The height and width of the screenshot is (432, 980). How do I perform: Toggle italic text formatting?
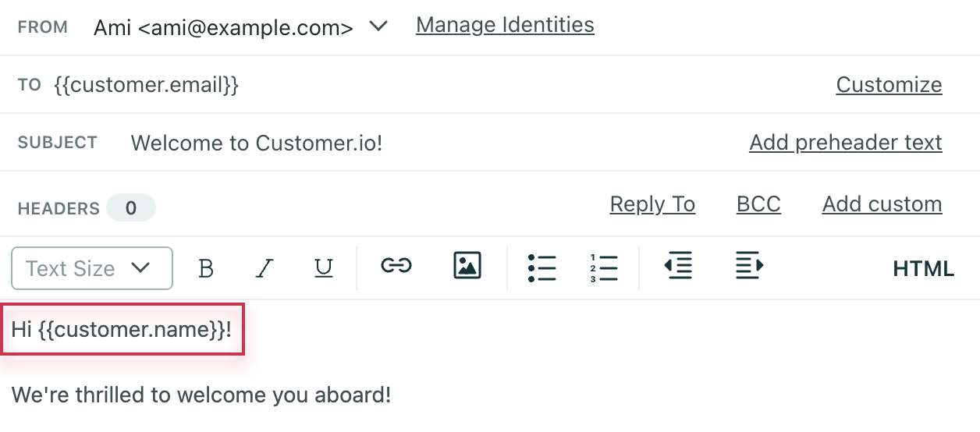tap(265, 268)
